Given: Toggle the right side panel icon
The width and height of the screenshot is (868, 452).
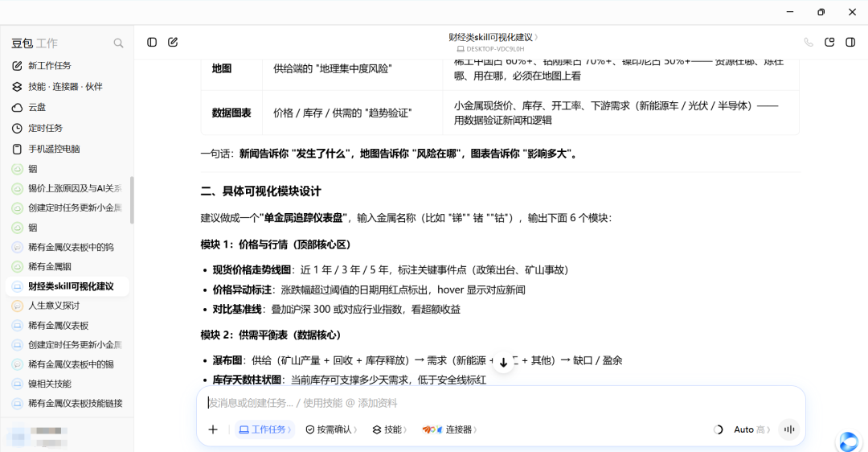Looking at the screenshot, I should click(850, 42).
